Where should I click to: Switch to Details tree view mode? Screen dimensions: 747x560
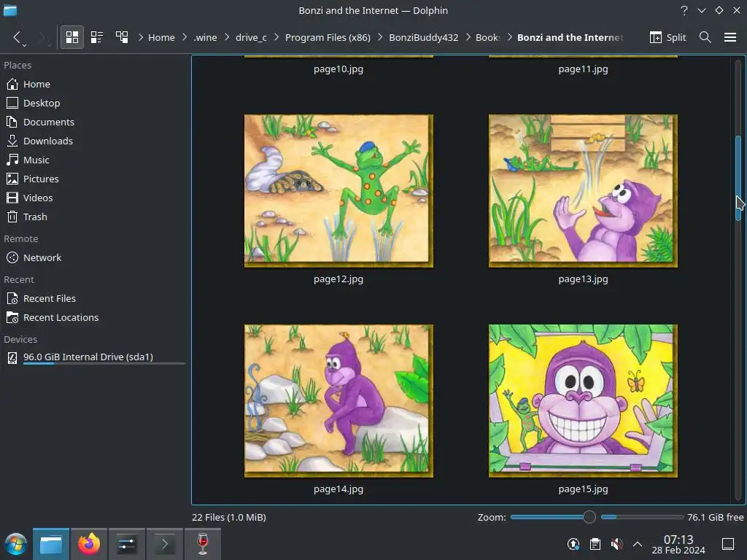coord(122,37)
